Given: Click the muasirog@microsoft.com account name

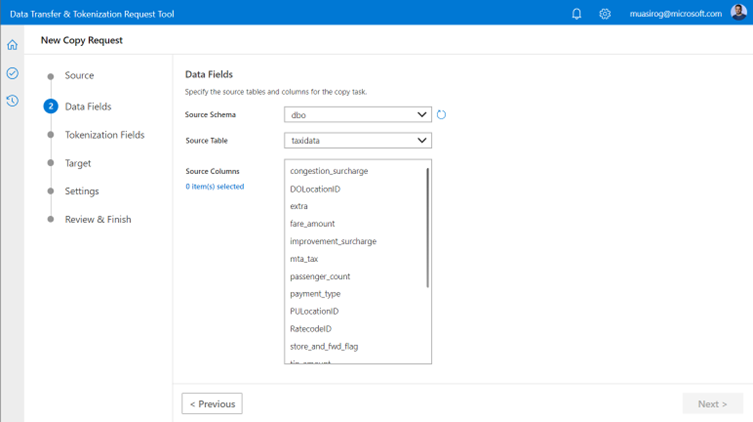Looking at the screenshot, I should (x=676, y=14).
